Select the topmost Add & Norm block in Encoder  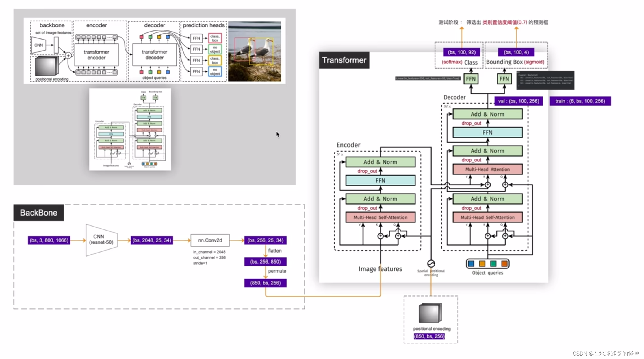pyautogui.click(x=380, y=162)
